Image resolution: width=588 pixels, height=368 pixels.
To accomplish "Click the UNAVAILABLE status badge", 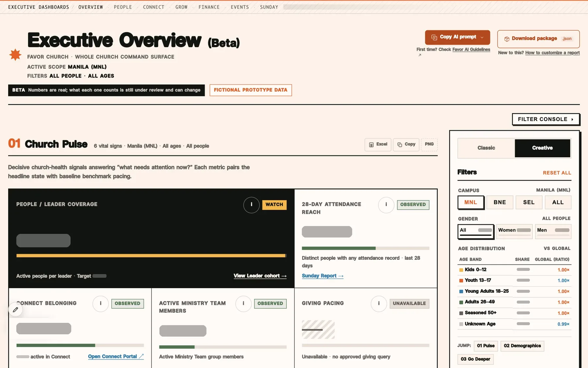I will click(x=409, y=304).
